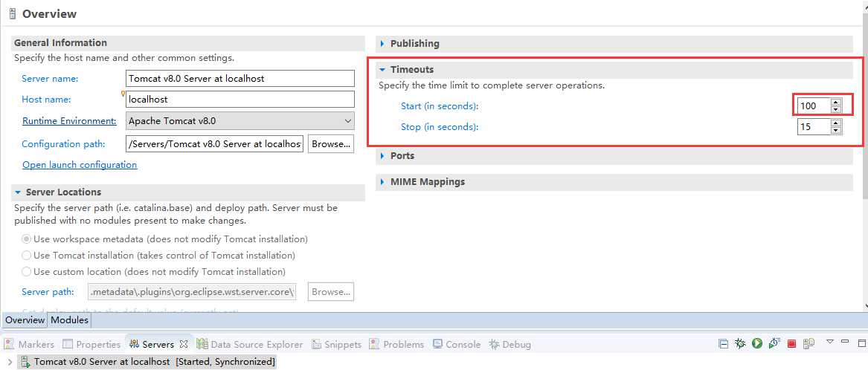Click the Configuration path field
868x370 pixels.
click(215, 144)
